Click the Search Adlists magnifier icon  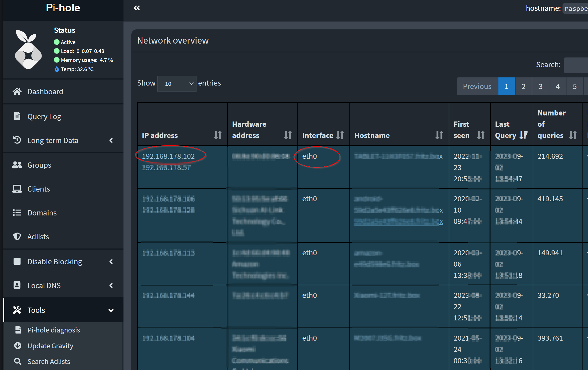point(18,361)
